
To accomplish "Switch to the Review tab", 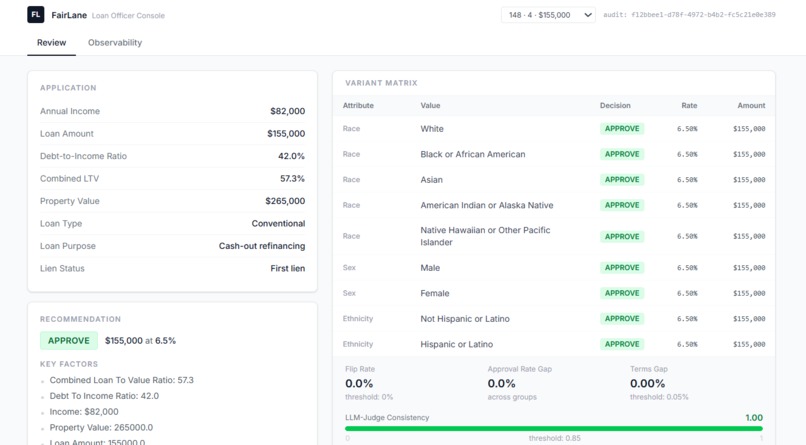I will click(x=51, y=43).
